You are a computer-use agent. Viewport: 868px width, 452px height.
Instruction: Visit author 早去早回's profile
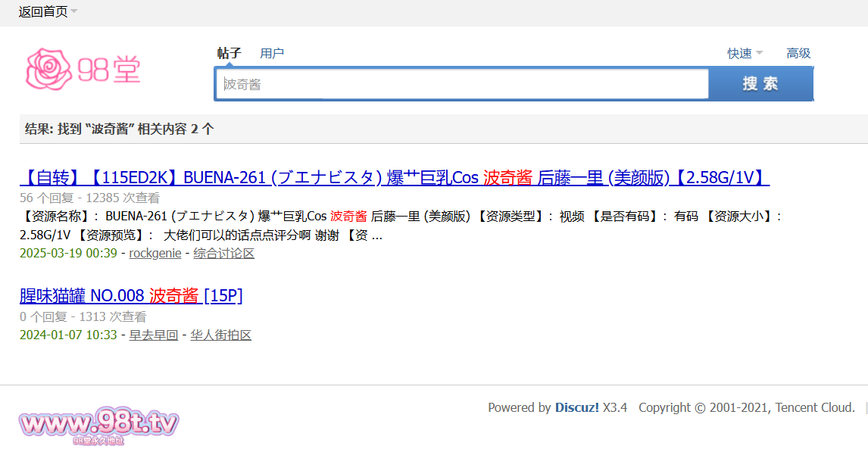(154, 335)
